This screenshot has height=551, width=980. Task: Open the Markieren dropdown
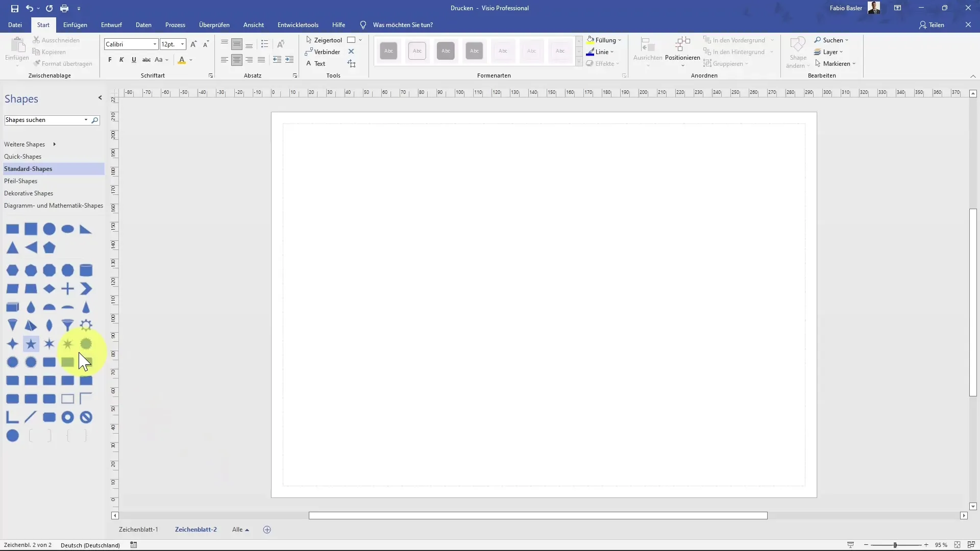(x=835, y=63)
